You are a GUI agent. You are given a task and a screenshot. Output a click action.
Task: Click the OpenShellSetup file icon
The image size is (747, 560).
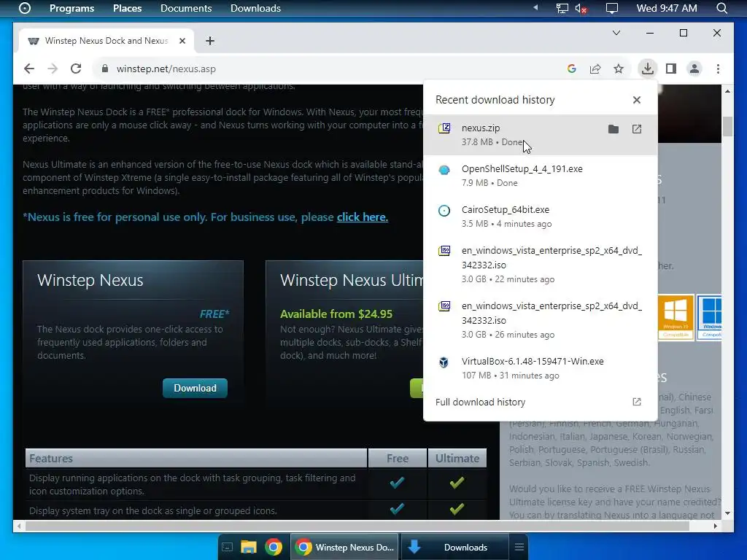tap(444, 169)
